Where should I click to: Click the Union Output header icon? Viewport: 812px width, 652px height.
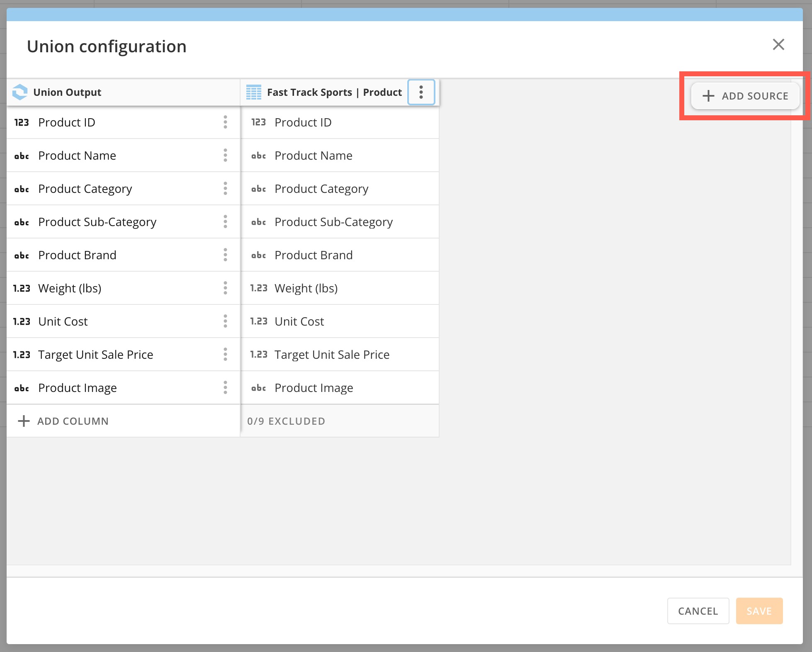click(x=20, y=92)
